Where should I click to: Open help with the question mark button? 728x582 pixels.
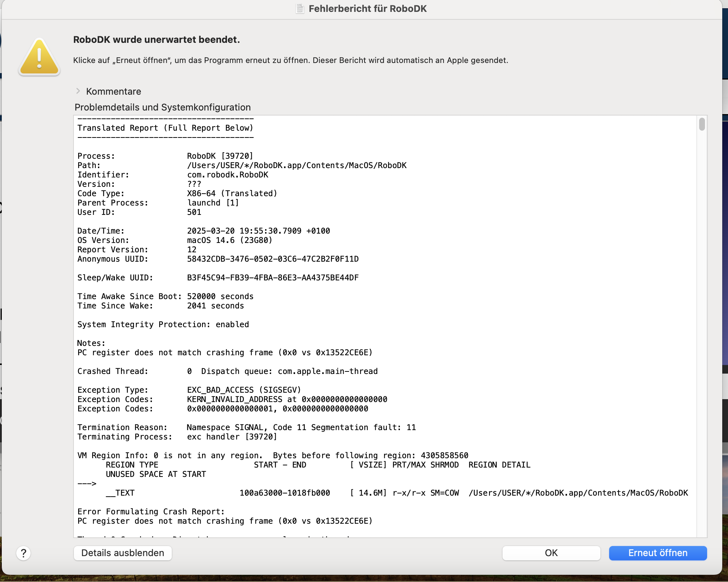pos(23,553)
